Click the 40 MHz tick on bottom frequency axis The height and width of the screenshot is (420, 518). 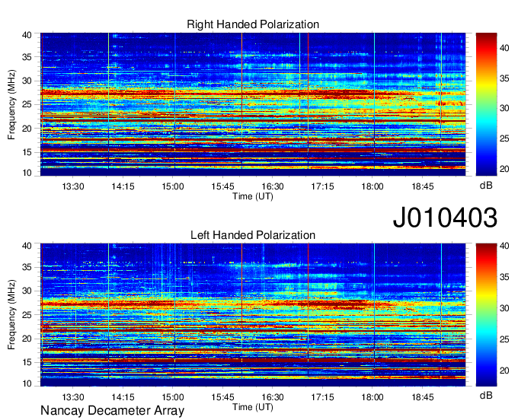(x=27, y=246)
